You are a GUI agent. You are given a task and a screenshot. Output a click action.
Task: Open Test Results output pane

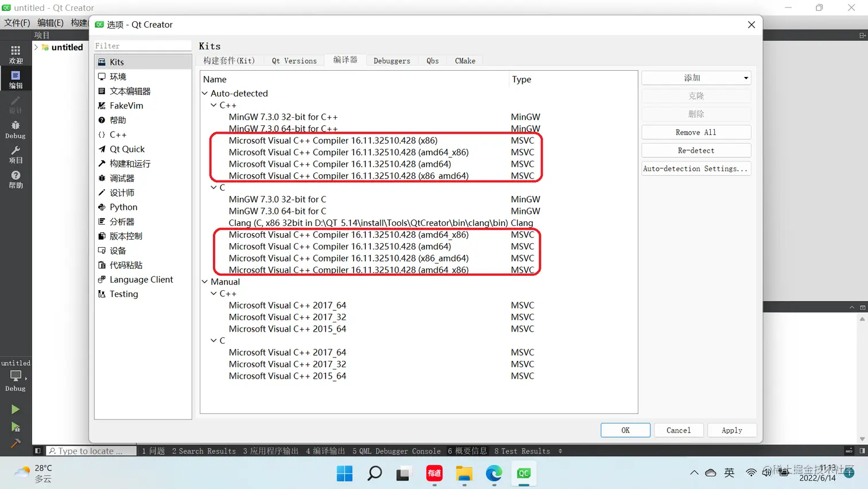[x=522, y=451]
